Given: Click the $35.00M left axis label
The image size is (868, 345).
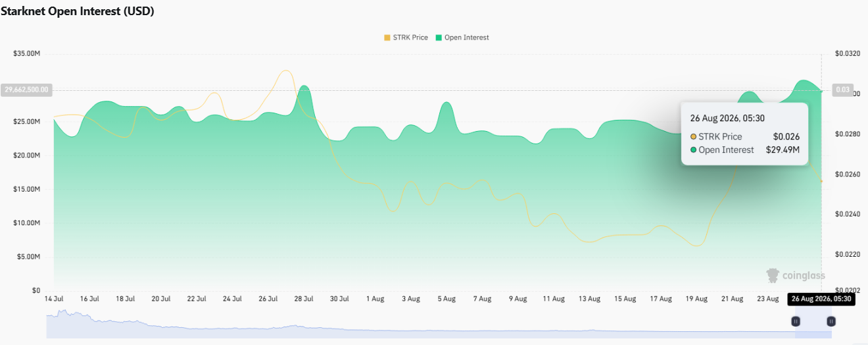Looking at the screenshot, I should (26, 53).
